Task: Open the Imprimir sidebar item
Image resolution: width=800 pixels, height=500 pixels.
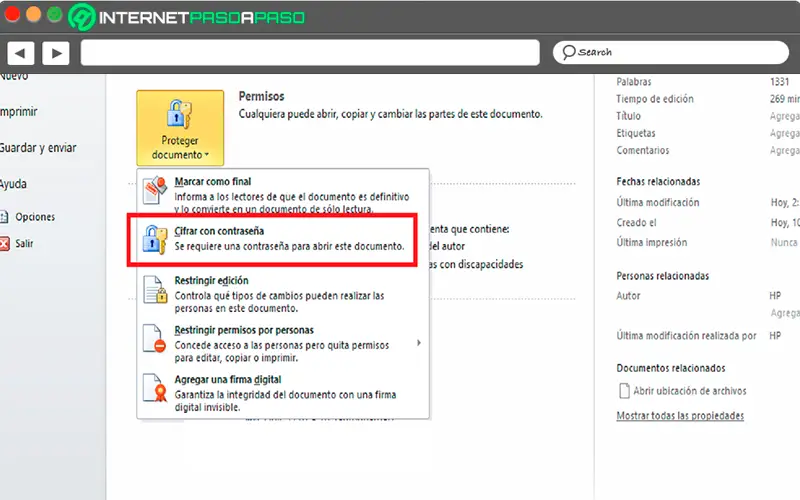Action: point(19,112)
